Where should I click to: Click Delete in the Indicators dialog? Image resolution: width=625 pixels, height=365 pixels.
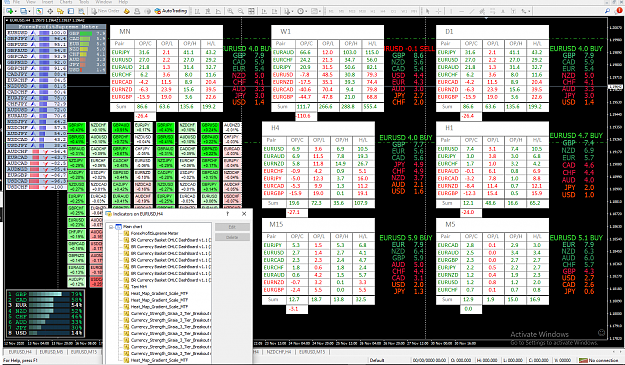pos(232,237)
